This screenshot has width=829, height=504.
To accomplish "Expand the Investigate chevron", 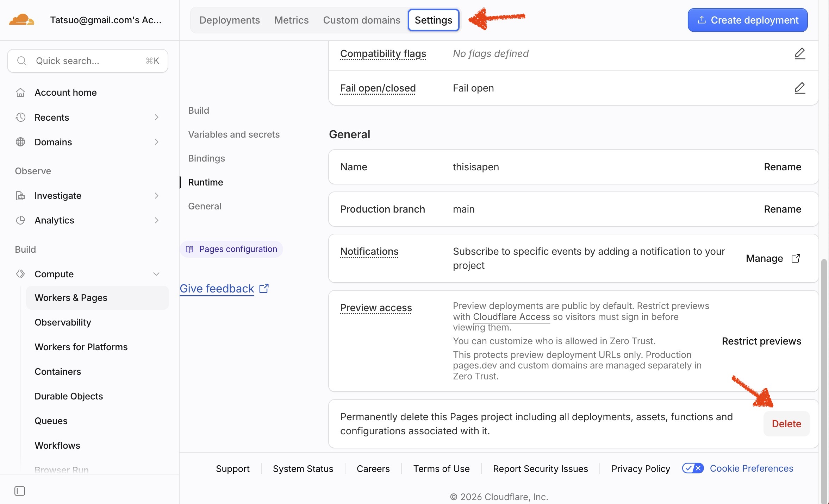I will [x=157, y=196].
